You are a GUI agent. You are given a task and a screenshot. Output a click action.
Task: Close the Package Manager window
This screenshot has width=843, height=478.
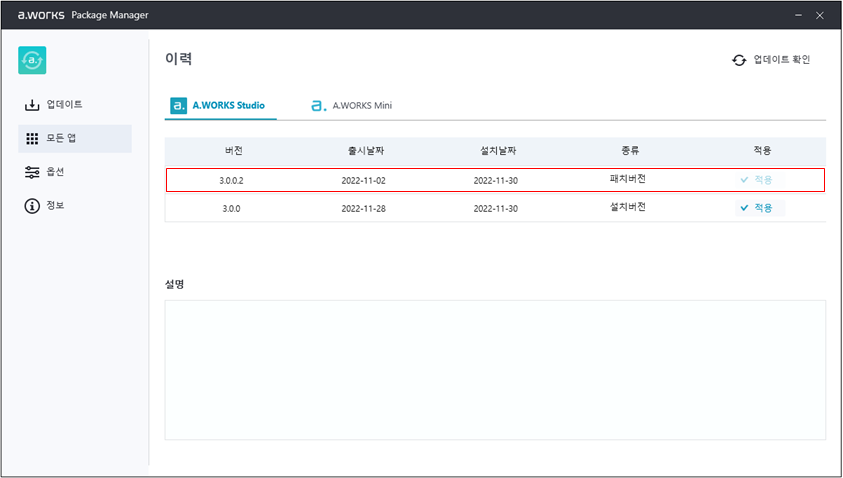coord(820,15)
